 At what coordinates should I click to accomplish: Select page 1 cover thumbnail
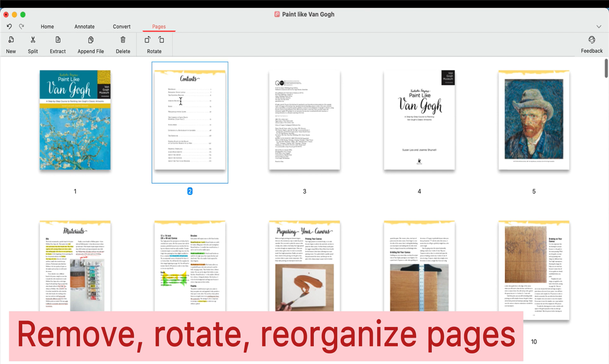point(75,120)
